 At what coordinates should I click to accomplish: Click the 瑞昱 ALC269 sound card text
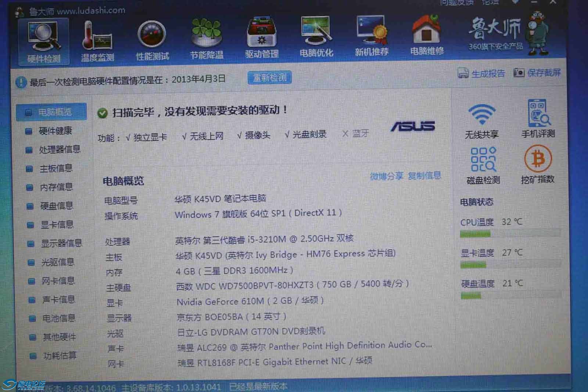coord(305,346)
